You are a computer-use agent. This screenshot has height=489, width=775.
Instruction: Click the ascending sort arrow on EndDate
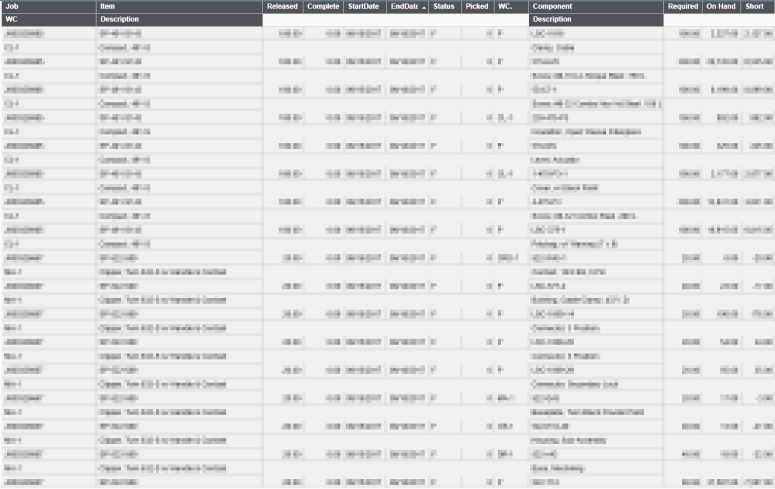[x=423, y=7]
